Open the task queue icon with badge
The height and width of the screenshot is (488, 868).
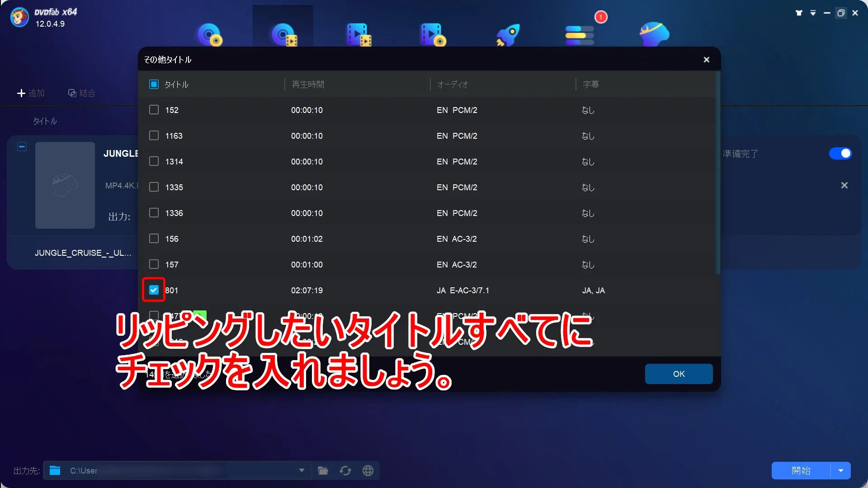(x=580, y=35)
